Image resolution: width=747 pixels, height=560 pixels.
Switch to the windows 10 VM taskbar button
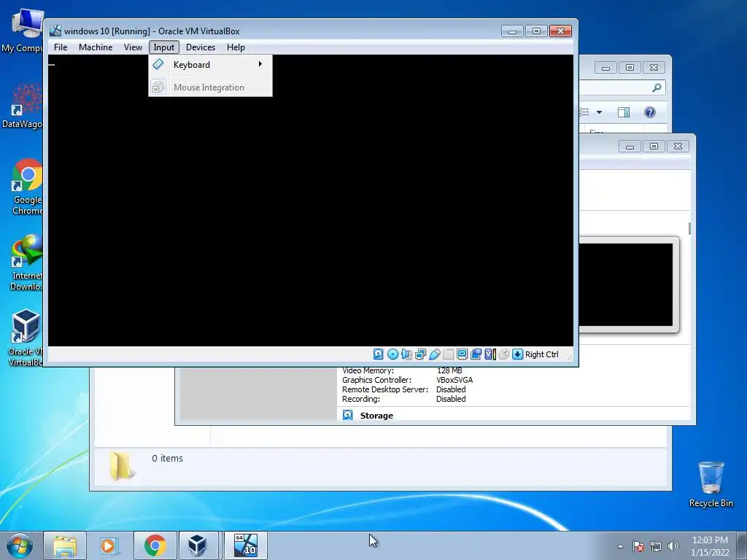click(245, 545)
